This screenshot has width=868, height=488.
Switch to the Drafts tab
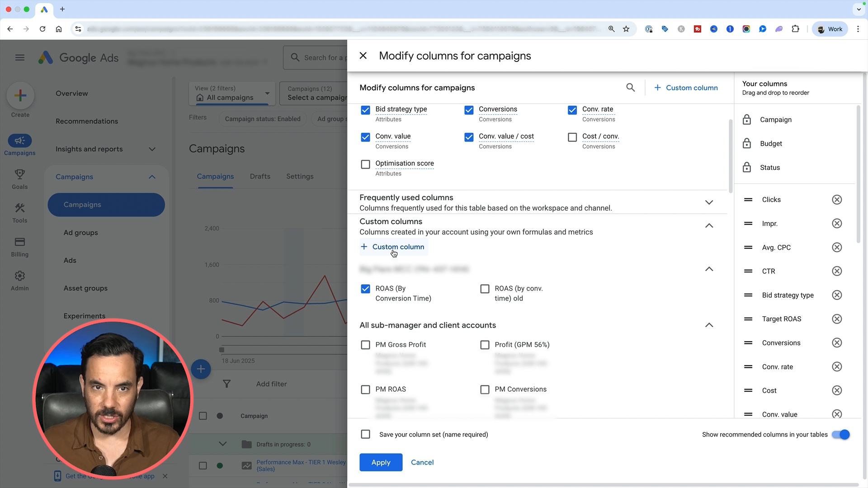pos(260,176)
